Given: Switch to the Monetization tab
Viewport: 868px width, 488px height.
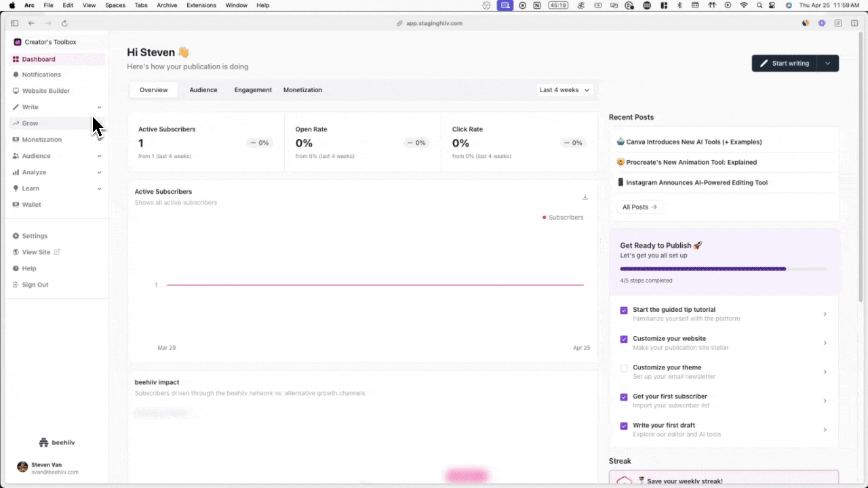Looking at the screenshot, I should pyautogui.click(x=303, y=90).
